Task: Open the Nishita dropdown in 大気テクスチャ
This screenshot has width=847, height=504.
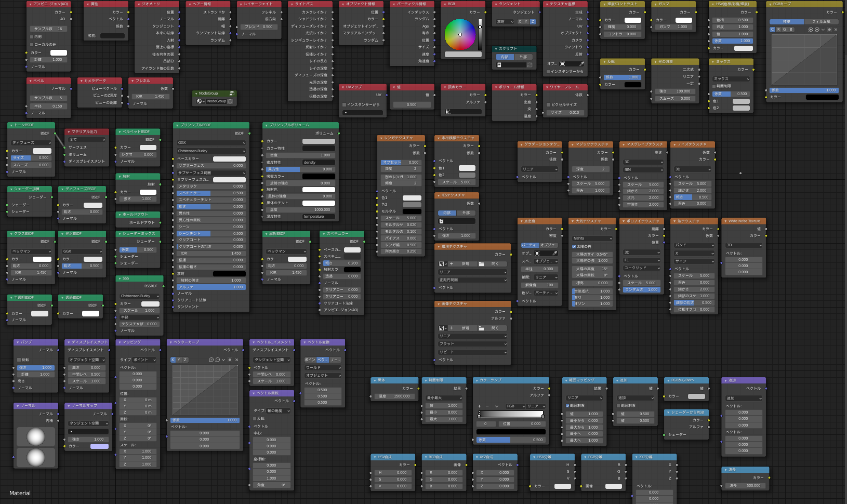Action: [x=592, y=238]
